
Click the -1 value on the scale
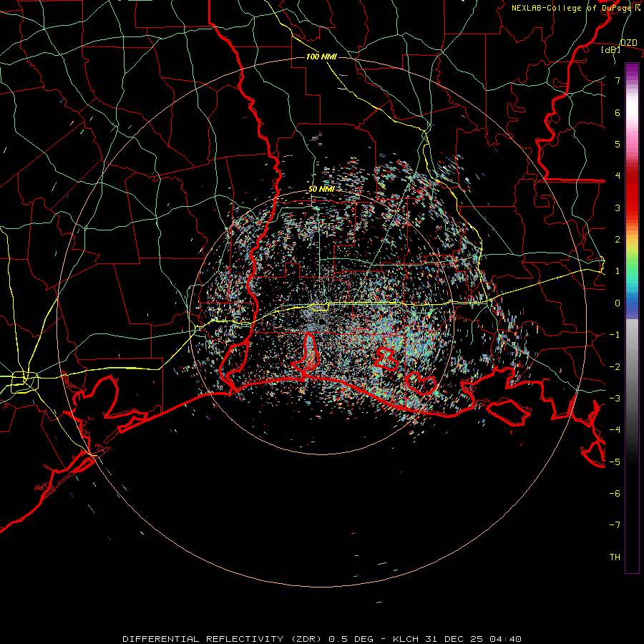(x=615, y=335)
